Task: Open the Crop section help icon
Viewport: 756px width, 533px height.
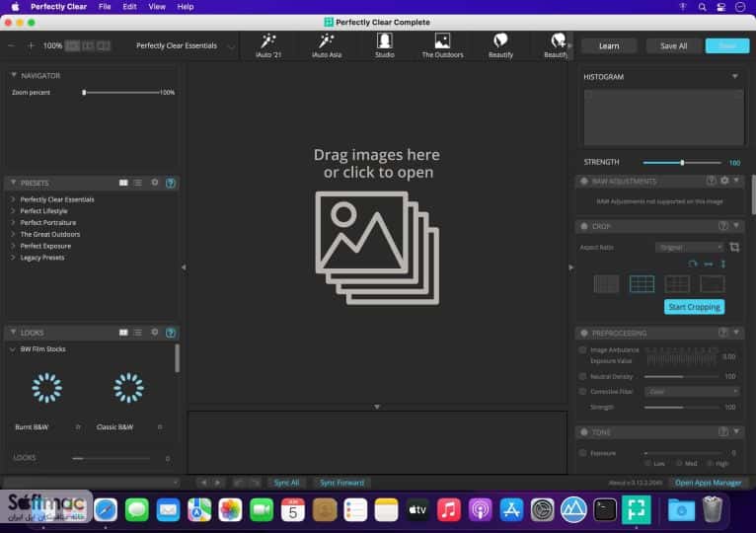Action: tap(722, 226)
